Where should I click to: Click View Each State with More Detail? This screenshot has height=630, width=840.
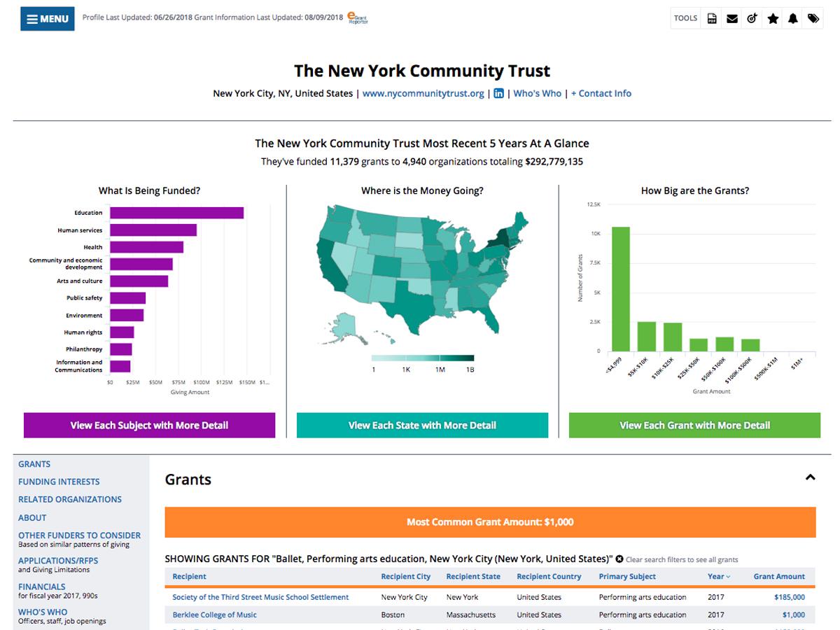click(x=422, y=425)
